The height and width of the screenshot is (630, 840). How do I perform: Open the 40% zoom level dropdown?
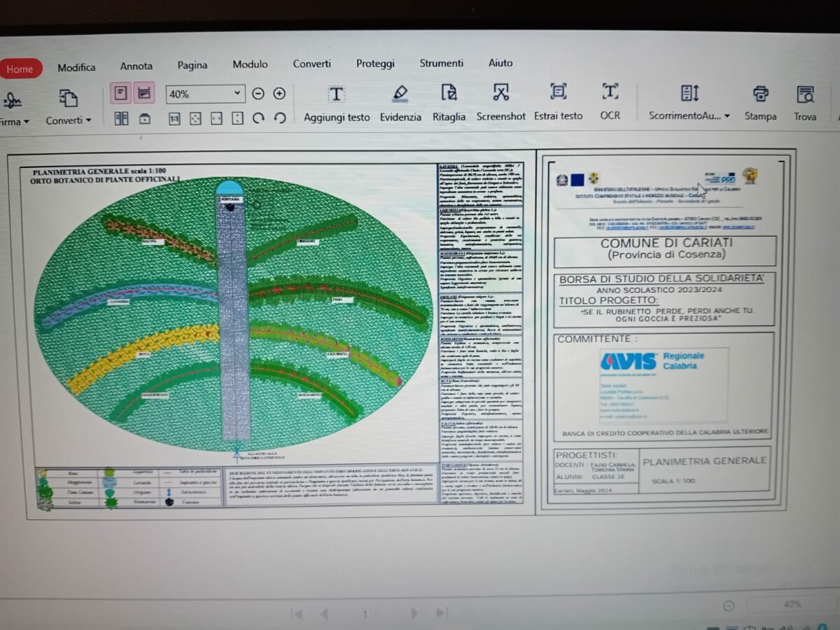(237, 93)
